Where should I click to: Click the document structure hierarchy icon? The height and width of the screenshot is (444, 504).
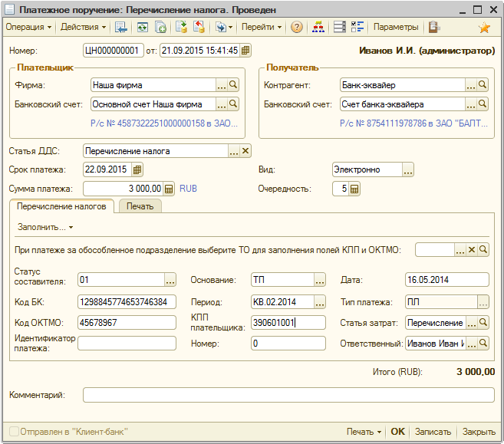318,27
